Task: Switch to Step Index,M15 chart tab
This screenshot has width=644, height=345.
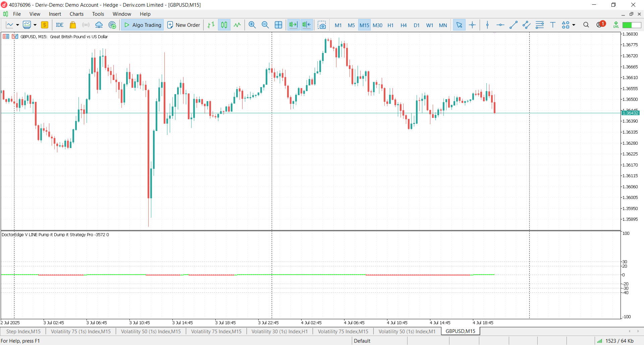Action: 23,331
